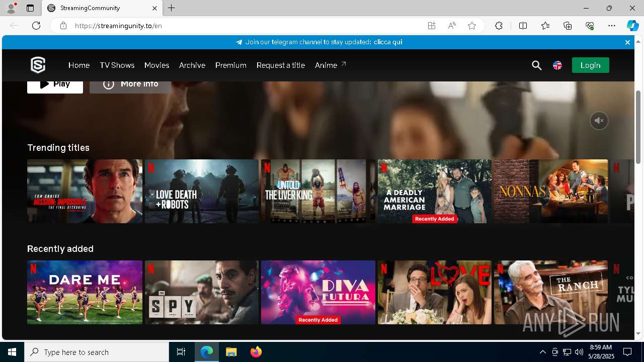644x362 pixels.
Task: Turn on Read aloud
Action: pos(452,26)
